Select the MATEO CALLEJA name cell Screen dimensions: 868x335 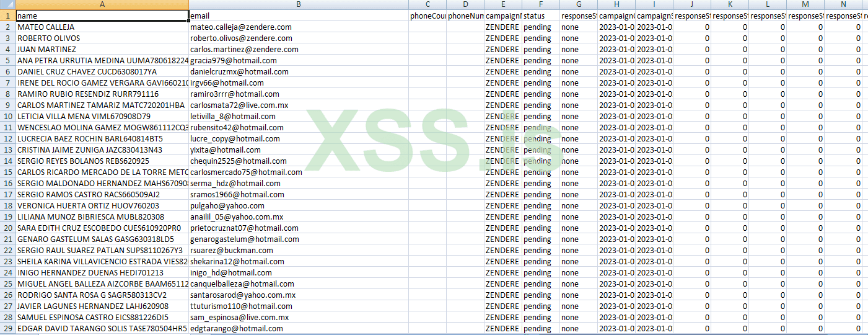click(102, 27)
